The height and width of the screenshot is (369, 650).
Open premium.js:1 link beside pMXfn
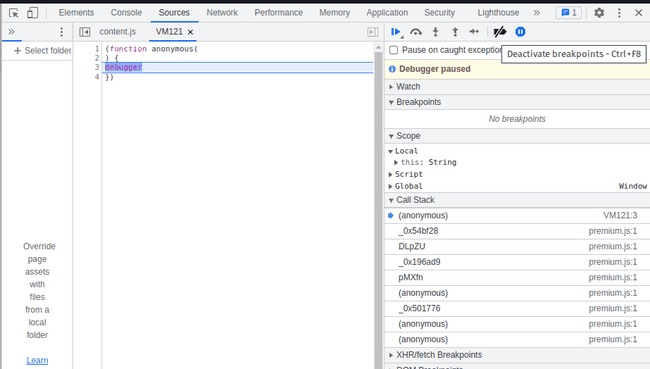[x=613, y=277]
